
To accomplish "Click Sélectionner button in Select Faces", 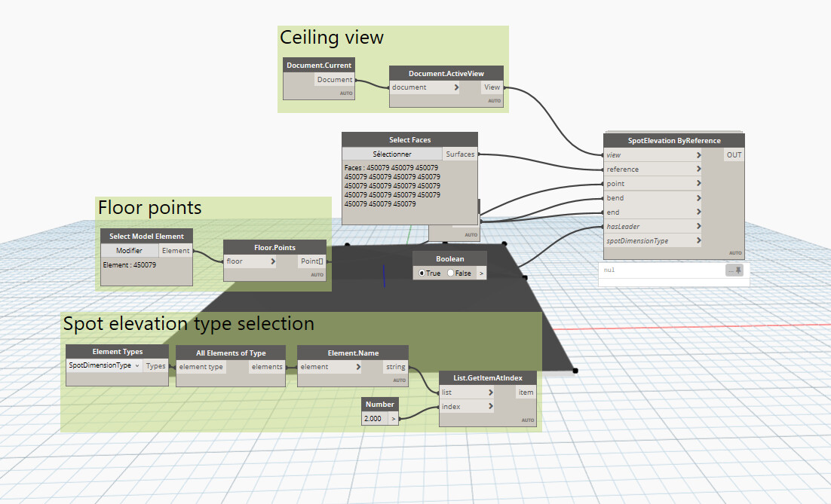I will pos(392,154).
